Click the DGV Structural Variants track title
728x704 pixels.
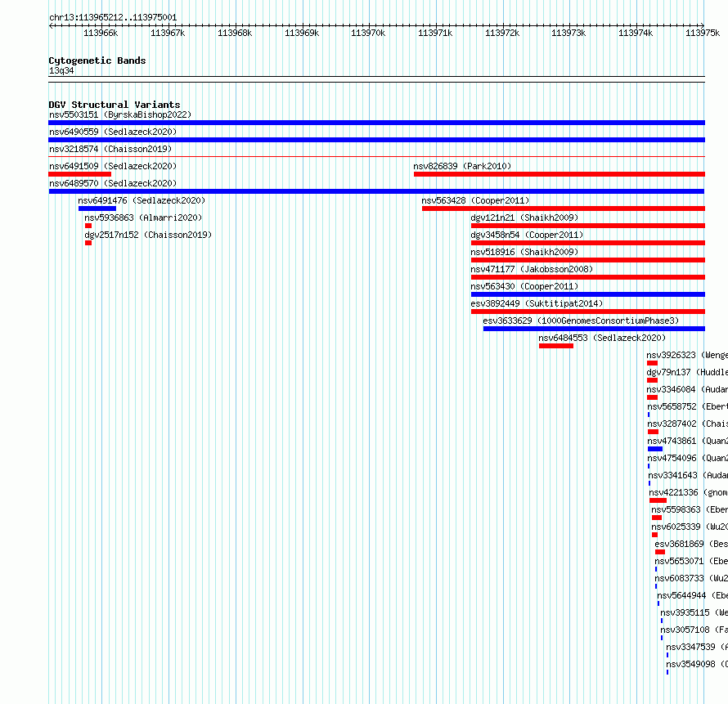point(115,105)
